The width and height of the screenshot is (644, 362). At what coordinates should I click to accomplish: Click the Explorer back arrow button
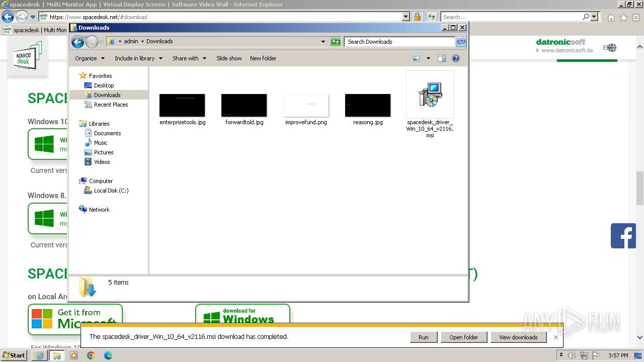click(77, 42)
